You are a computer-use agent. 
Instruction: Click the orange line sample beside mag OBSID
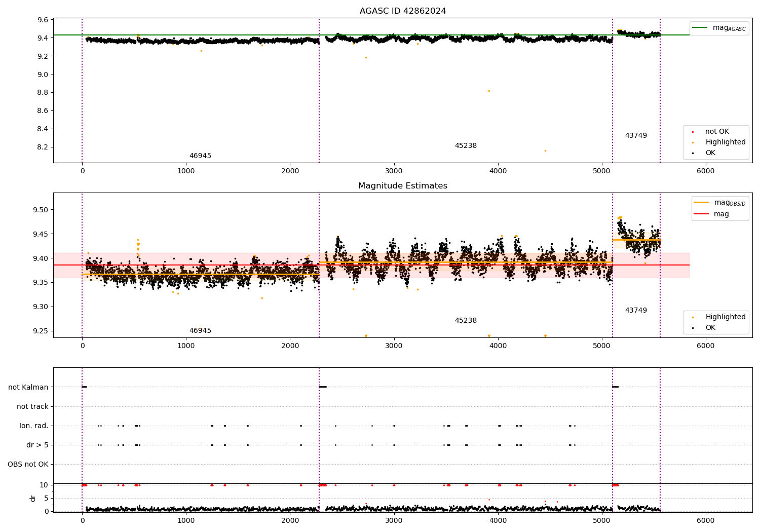coord(701,203)
